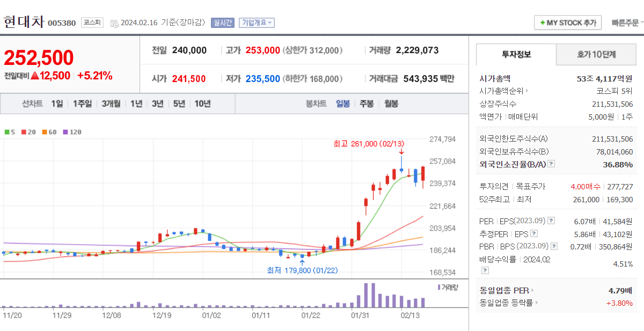This screenshot has width=644, height=331.
Task: Select the 3개월 line chart period
Action: (x=111, y=104)
